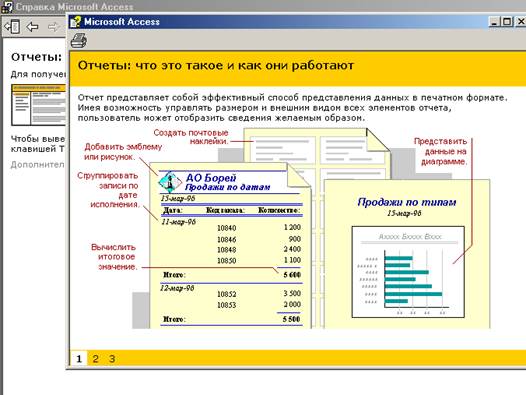The height and width of the screenshot is (395, 526).
Task: Click 'Сгруппировать записи по дате исполнения' callout
Action: coord(108,190)
